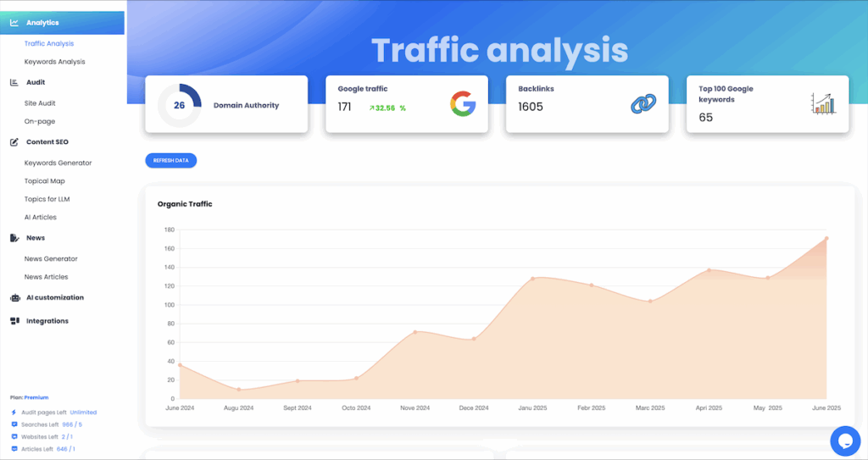868x460 pixels.
Task: Open Keywords Analysis page
Action: point(55,62)
